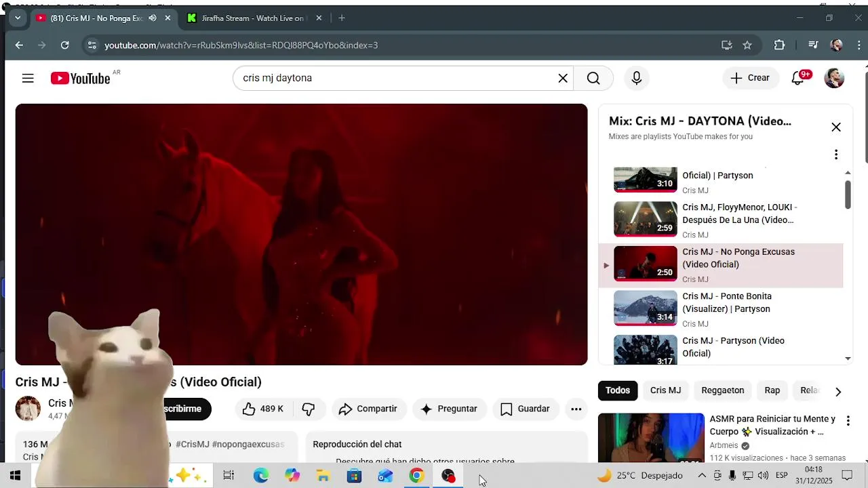Share the video with Compartir
Screen dimensions: 868x488
click(x=368, y=409)
